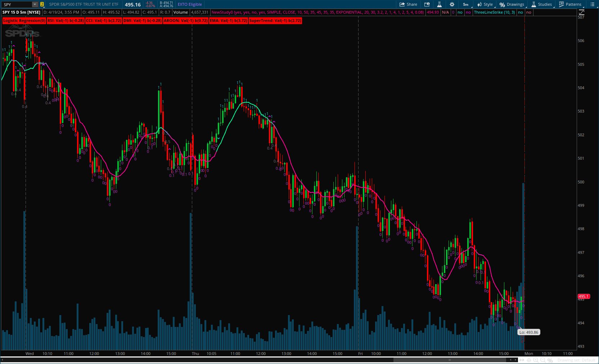Click the expand time axis arrows icon
This screenshot has width=599, height=364.
[522, 360]
